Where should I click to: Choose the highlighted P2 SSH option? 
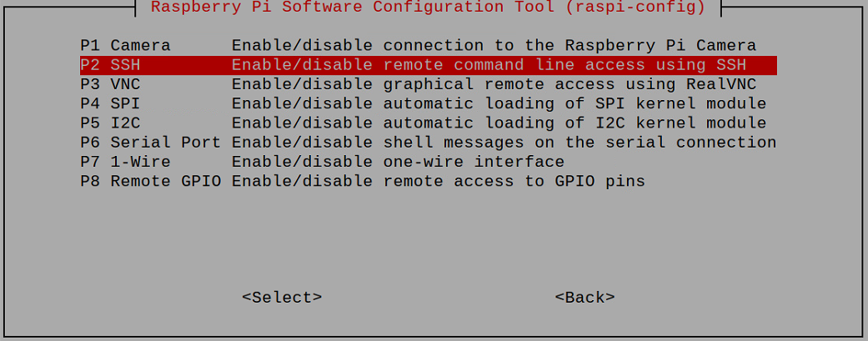pyautogui.click(x=429, y=65)
